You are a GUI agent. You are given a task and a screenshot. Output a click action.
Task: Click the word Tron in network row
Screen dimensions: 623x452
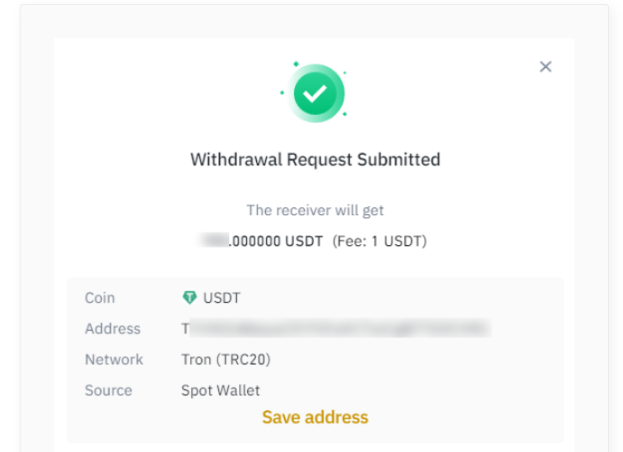coord(197,359)
